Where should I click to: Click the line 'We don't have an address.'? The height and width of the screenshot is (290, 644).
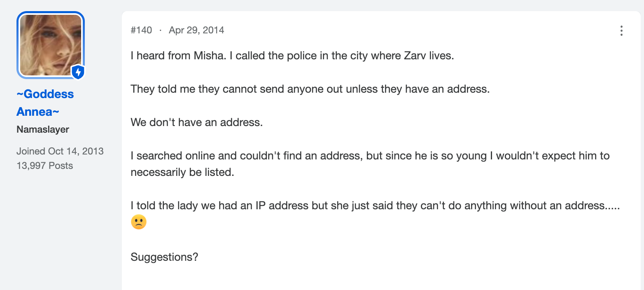click(x=196, y=122)
